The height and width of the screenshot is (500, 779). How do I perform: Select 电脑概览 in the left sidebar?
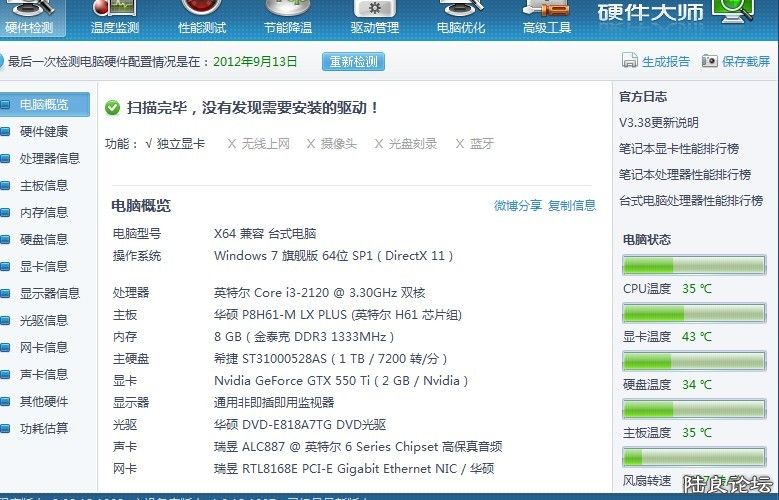(x=44, y=104)
